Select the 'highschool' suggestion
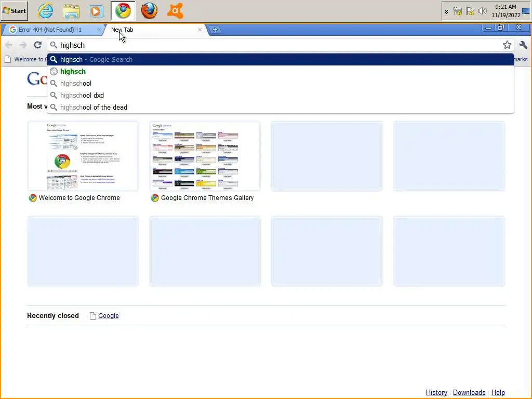 click(280, 84)
